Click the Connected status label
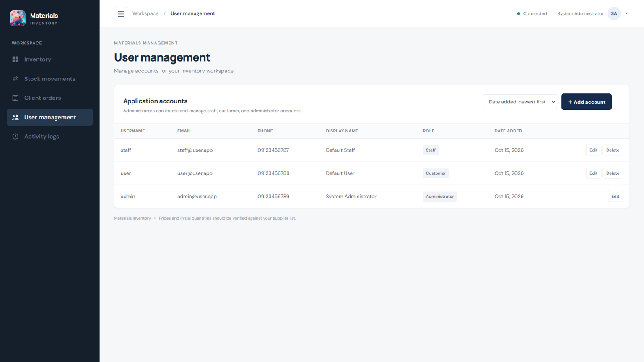 pos(535,14)
